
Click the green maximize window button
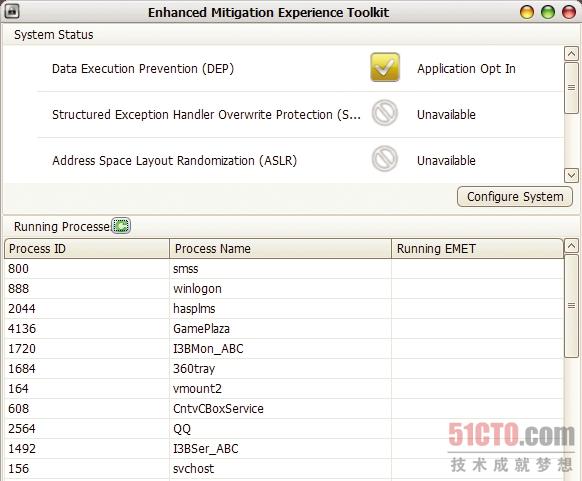tap(548, 12)
